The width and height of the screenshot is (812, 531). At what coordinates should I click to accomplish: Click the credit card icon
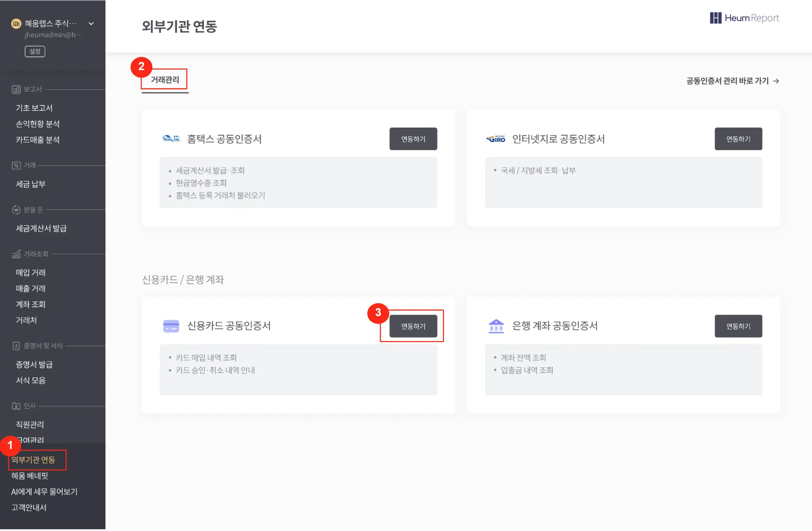171,326
